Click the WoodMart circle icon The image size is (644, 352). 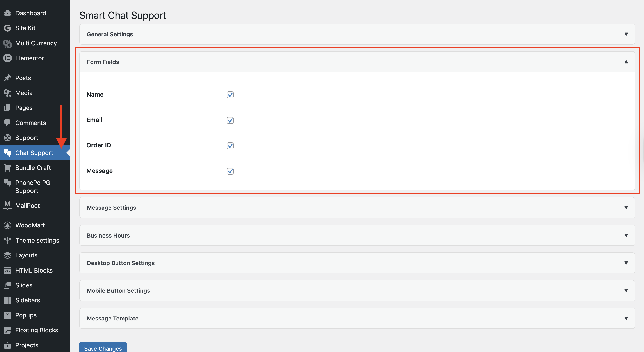point(7,225)
